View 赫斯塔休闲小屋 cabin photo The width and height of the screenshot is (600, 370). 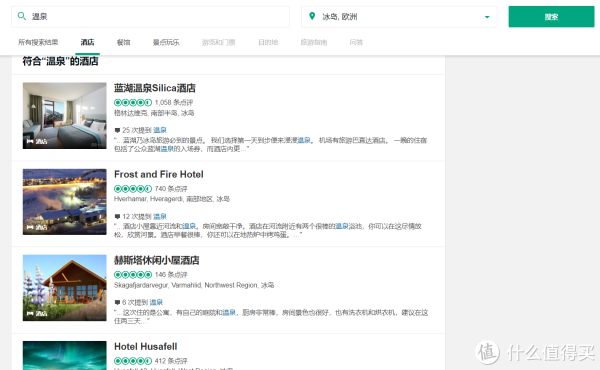coord(65,288)
